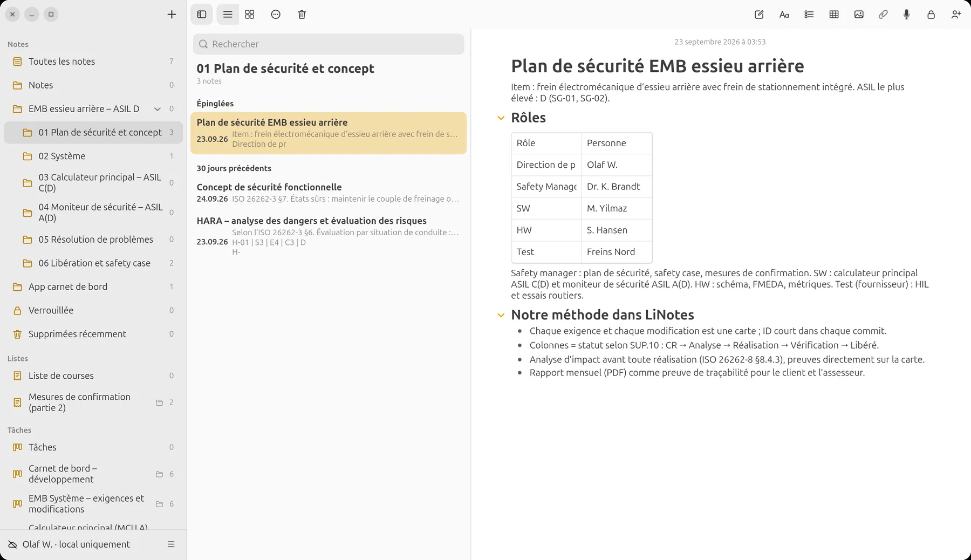Image resolution: width=971 pixels, height=560 pixels.
Task: Open HARA – analyse des dangers note
Action: pyautogui.click(x=329, y=236)
